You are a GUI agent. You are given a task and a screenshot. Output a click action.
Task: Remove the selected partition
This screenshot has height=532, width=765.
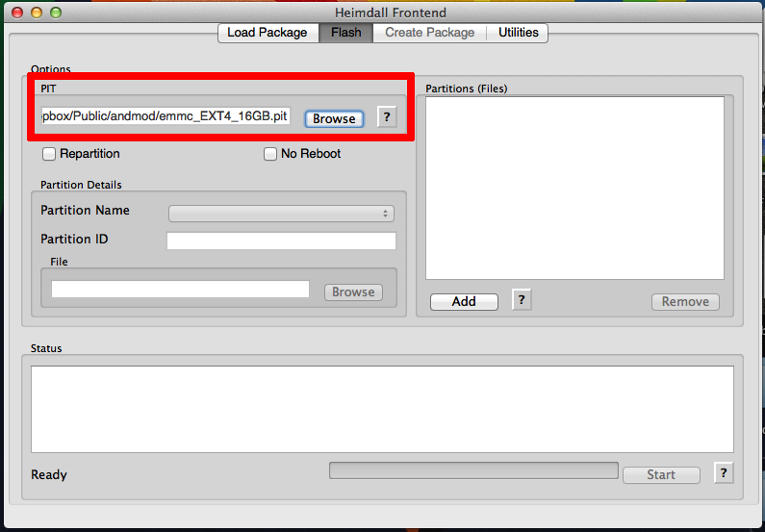(x=685, y=302)
